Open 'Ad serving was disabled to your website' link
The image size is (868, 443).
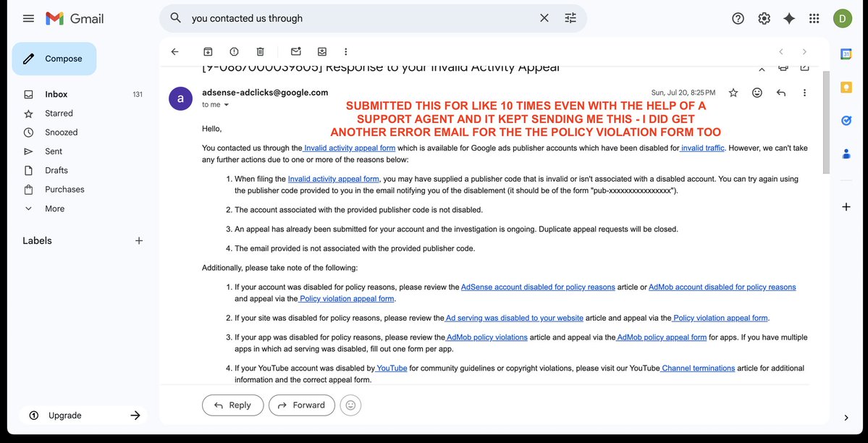click(x=514, y=318)
